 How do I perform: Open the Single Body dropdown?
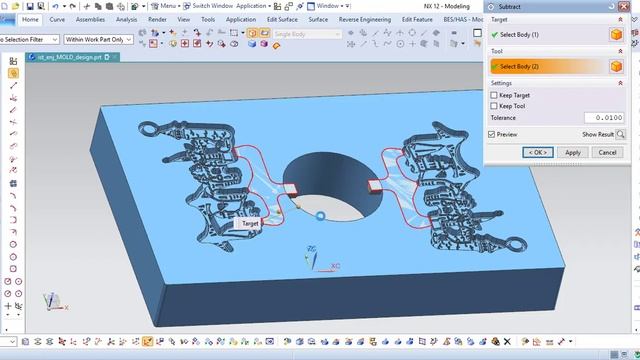[307, 34]
